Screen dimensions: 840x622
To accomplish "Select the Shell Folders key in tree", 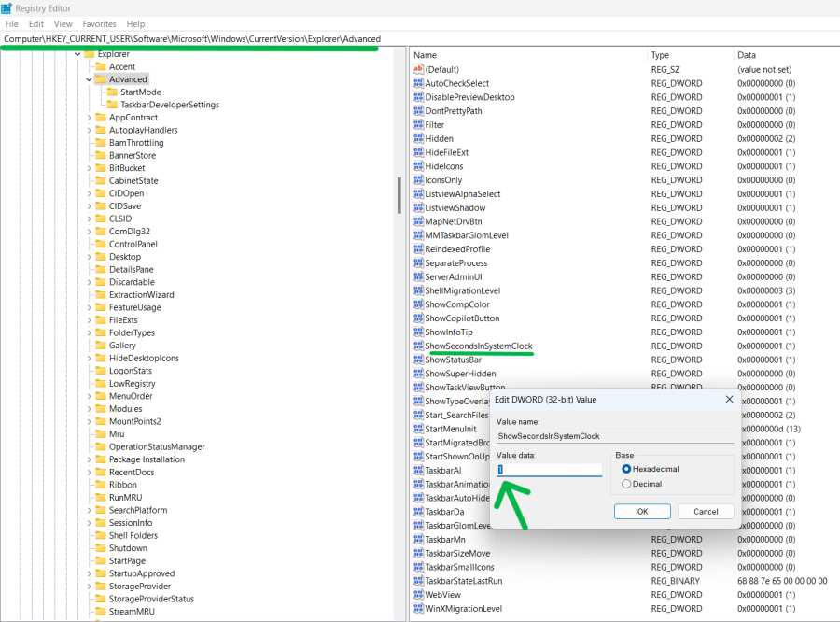I will [133, 535].
